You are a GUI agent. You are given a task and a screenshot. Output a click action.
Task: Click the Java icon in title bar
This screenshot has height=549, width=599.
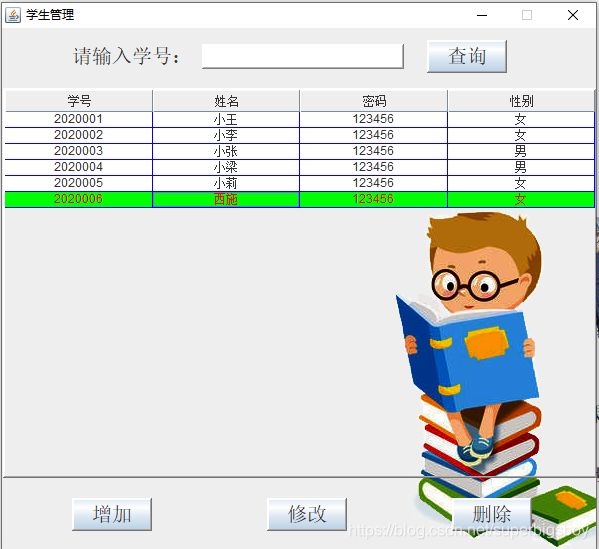[13, 15]
